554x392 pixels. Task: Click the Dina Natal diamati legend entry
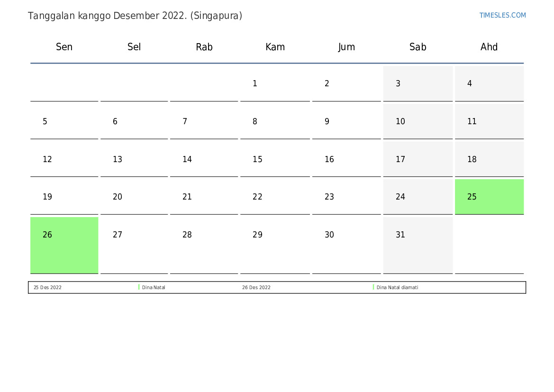pyautogui.click(x=397, y=288)
